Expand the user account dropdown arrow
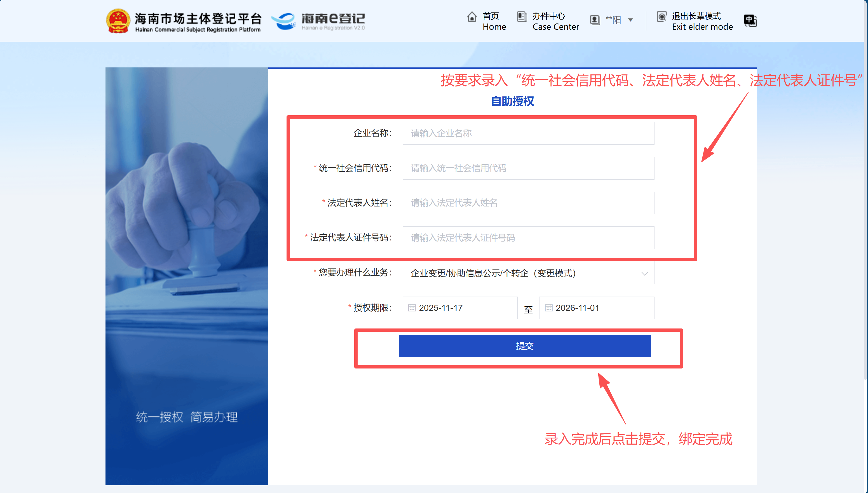 click(x=630, y=20)
